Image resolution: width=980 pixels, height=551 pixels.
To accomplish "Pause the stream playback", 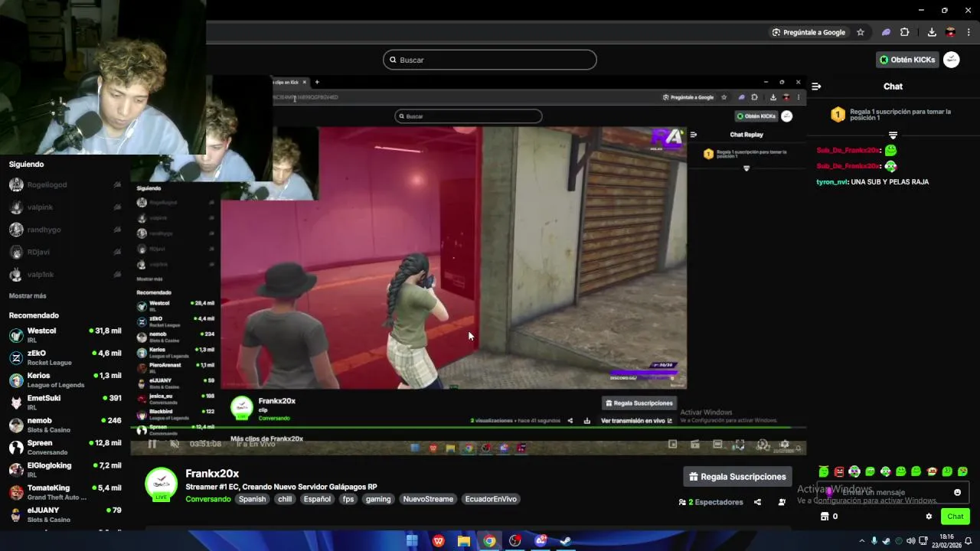I will point(152,444).
